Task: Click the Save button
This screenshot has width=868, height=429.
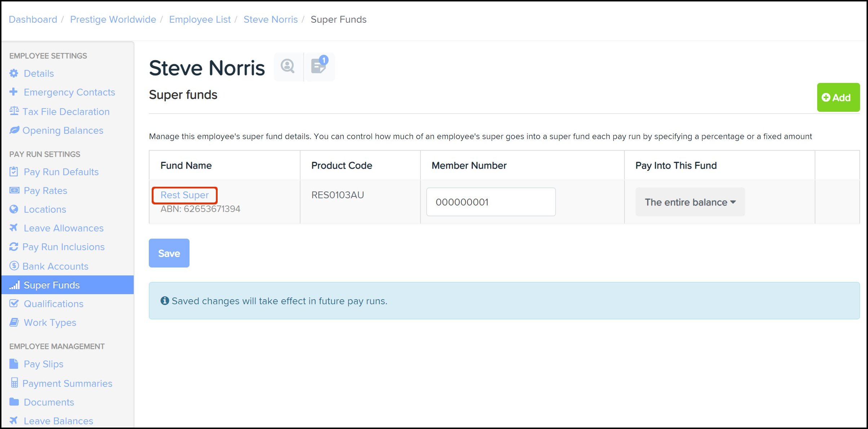Action: (x=169, y=253)
